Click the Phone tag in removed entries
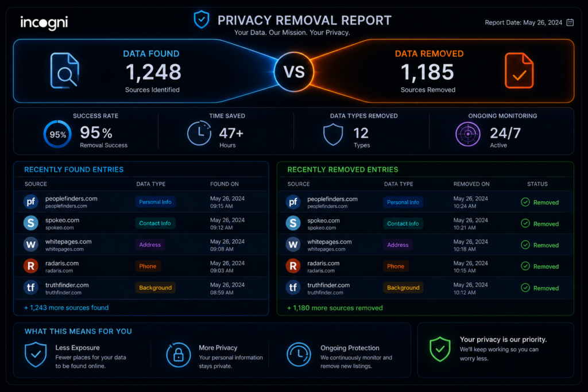 click(396, 266)
